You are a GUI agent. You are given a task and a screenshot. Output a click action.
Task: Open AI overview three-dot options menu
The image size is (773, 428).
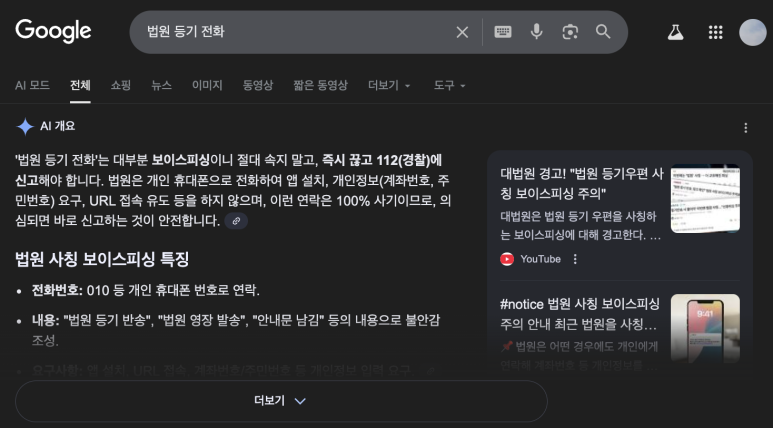(745, 128)
